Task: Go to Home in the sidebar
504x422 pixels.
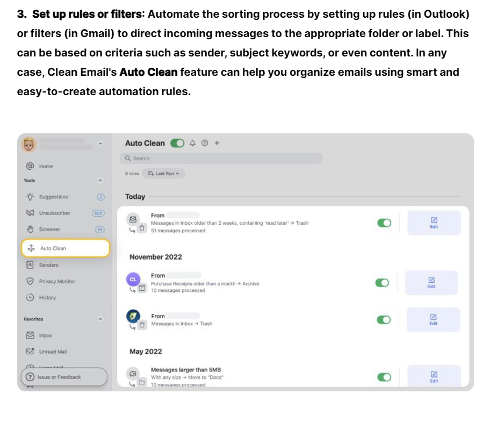Action: [46, 166]
